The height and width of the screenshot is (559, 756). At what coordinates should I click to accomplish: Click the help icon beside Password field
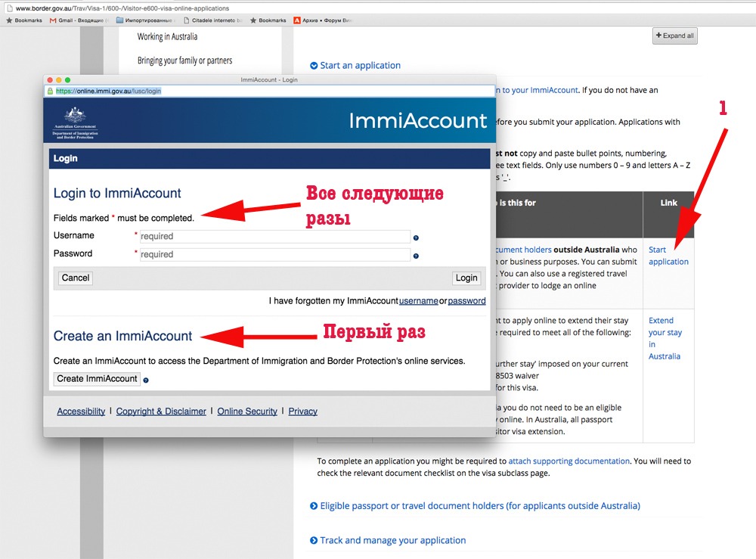pyautogui.click(x=416, y=256)
